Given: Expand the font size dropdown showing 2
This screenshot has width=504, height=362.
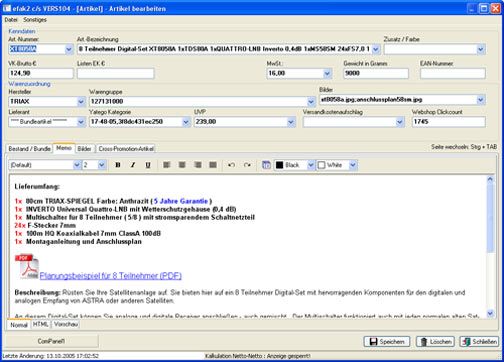Looking at the screenshot, I should coord(102,165).
